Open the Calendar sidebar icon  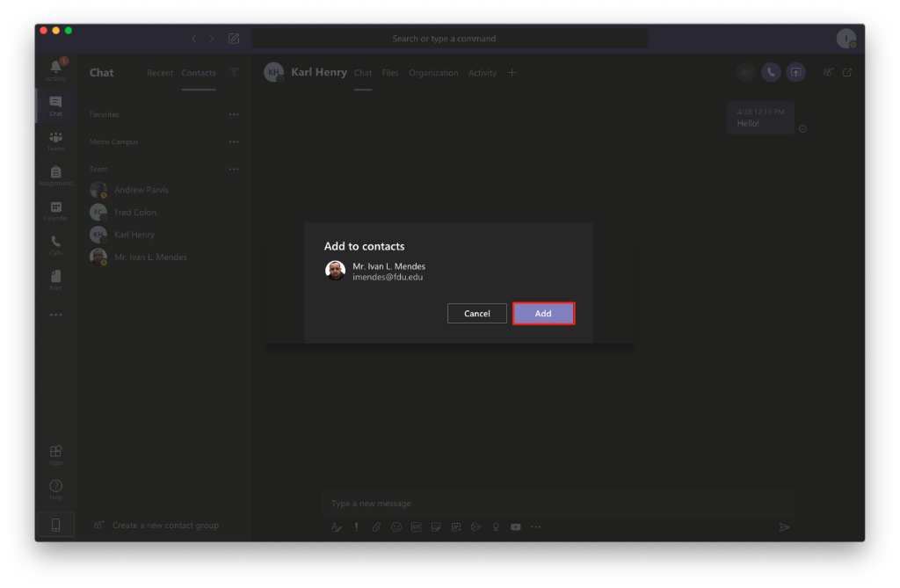[55, 211]
